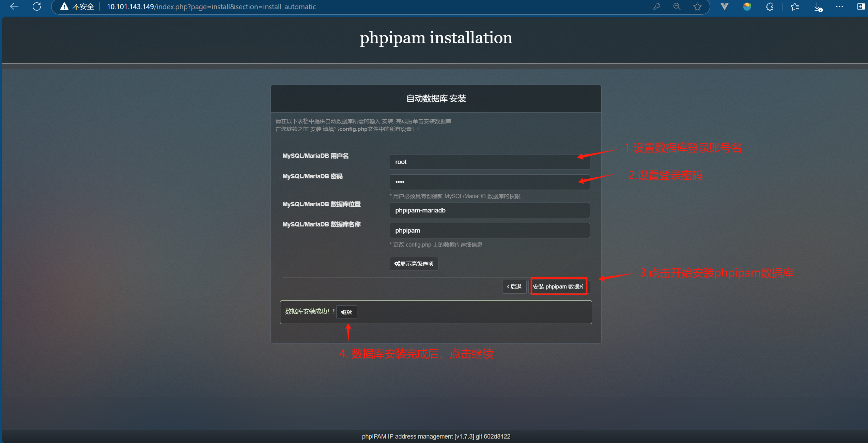Expand 显示高级选项 advanced options

click(414, 263)
